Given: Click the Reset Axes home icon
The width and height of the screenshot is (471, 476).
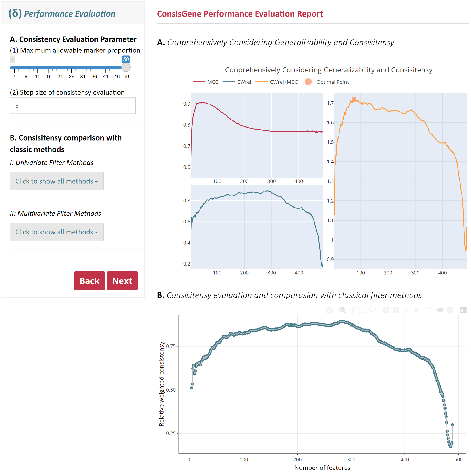Looking at the screenshot, I should click(416, 310).
